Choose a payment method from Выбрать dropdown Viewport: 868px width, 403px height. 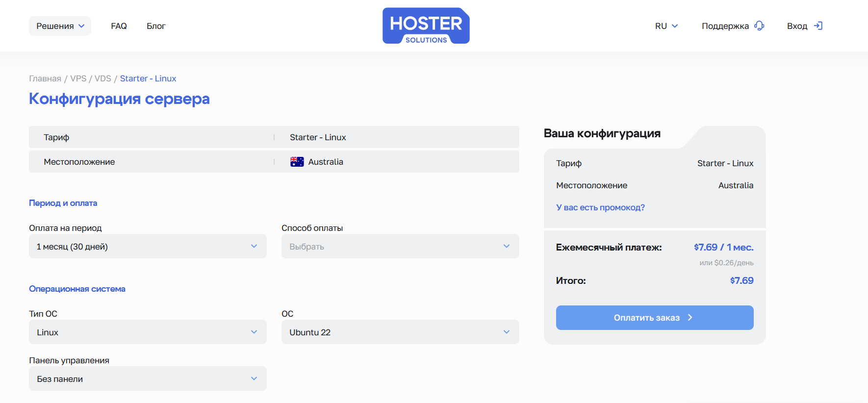(400, 246)
